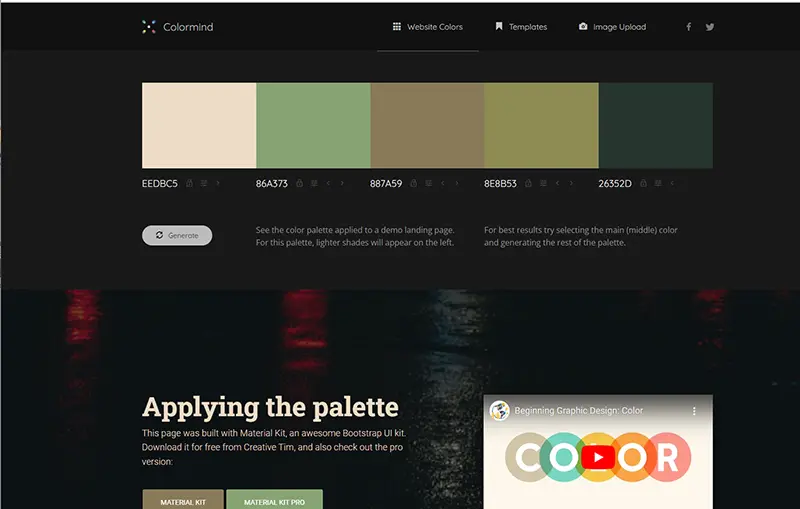
Task: Move 26352D color left with arrow
Action: point(672,183)
